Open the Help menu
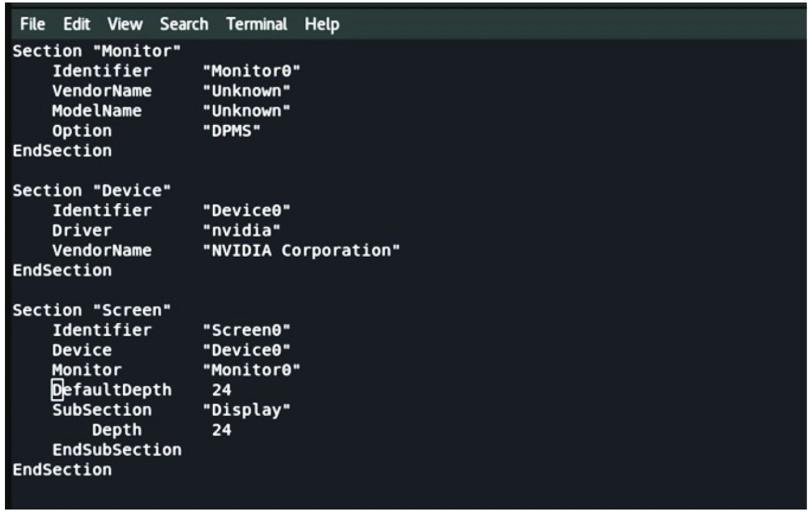812x512 pixels. pyautogui.click(x=322, y=25)
